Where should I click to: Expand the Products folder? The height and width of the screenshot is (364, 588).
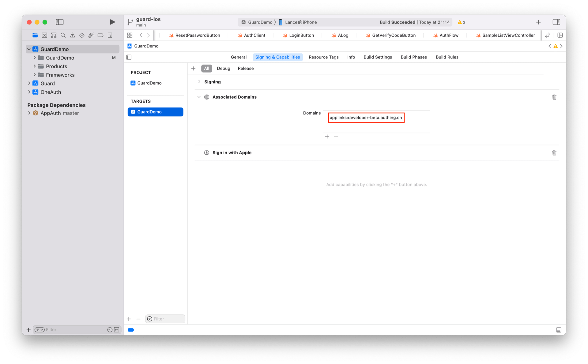(35, 66)
